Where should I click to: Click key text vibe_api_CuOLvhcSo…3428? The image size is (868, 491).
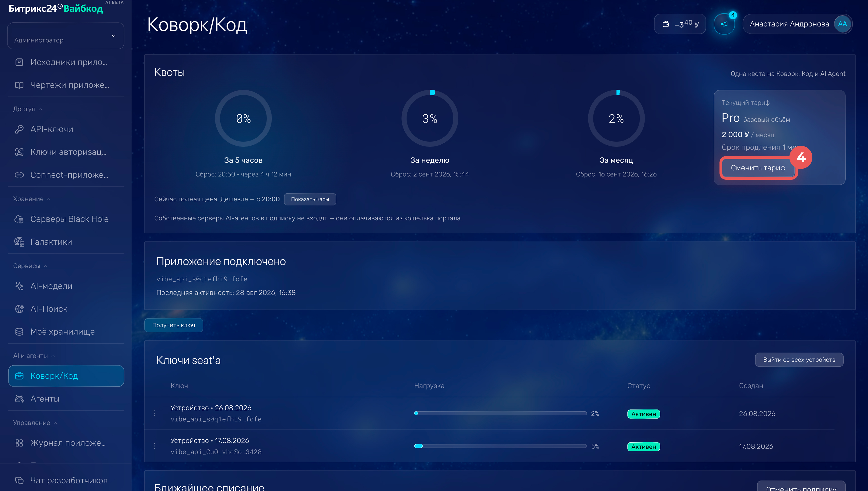(216, 452)
